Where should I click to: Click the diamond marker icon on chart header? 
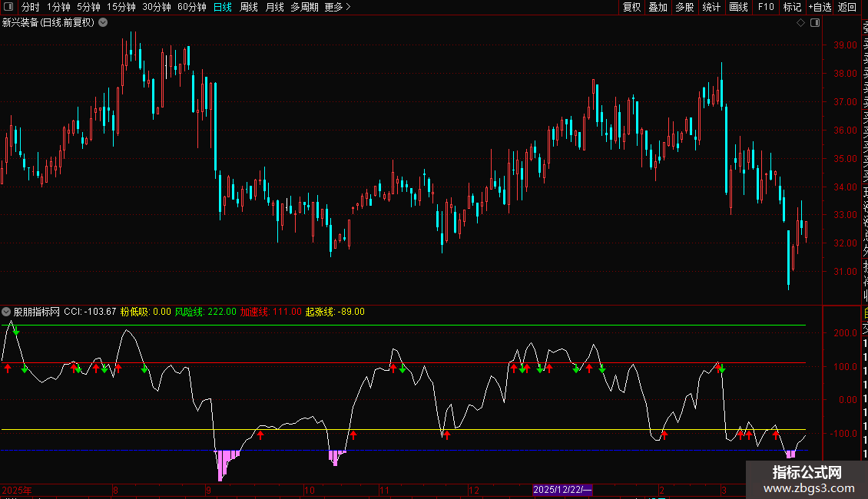click(800, 23)
